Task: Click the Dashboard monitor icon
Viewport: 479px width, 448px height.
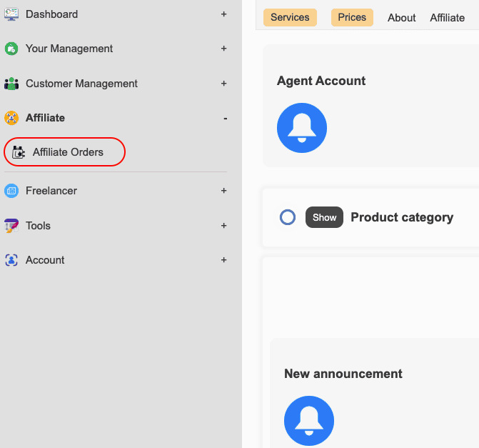Action: (x=11, y=14)
